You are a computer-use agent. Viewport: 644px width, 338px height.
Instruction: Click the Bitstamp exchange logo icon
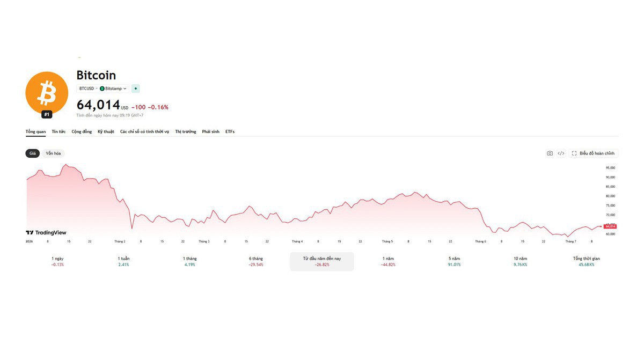102,89
